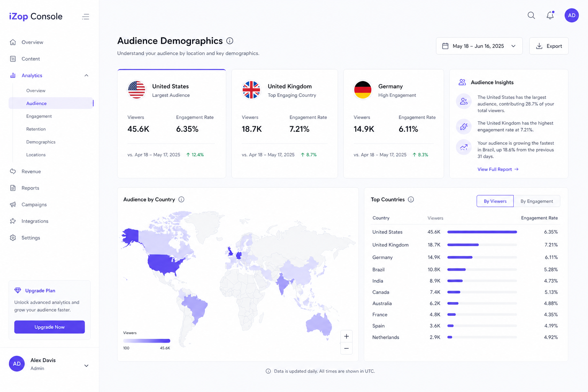This screenshot has width=588, height=392.
Task: Click the Viewers gradient legend bar
Action: click(147, 341)
